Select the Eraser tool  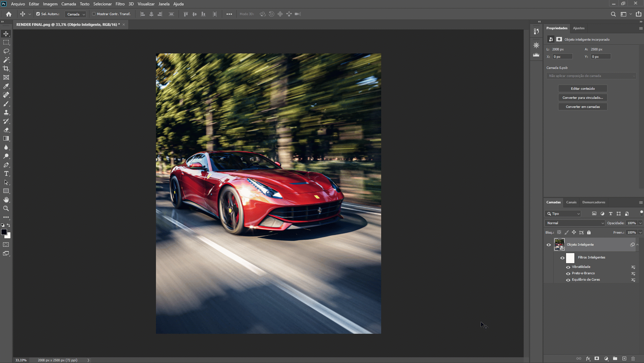pos(6,130)
